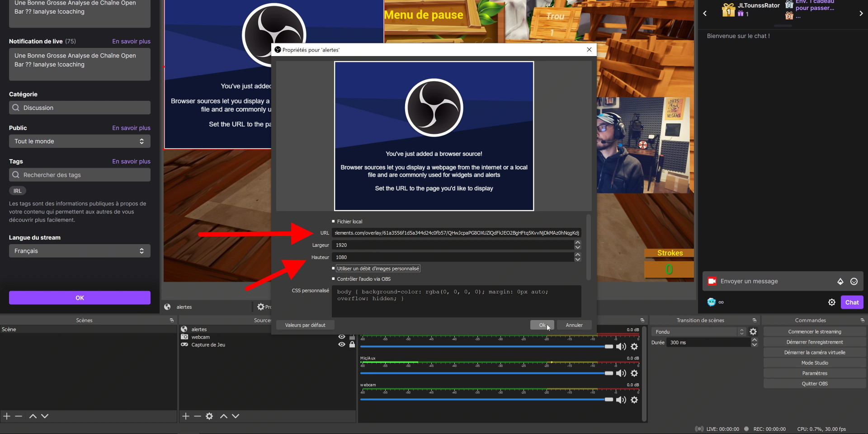This screenshot has width=868, height=434.
Task: Move the selected source down
Action: tap(236, 416)
